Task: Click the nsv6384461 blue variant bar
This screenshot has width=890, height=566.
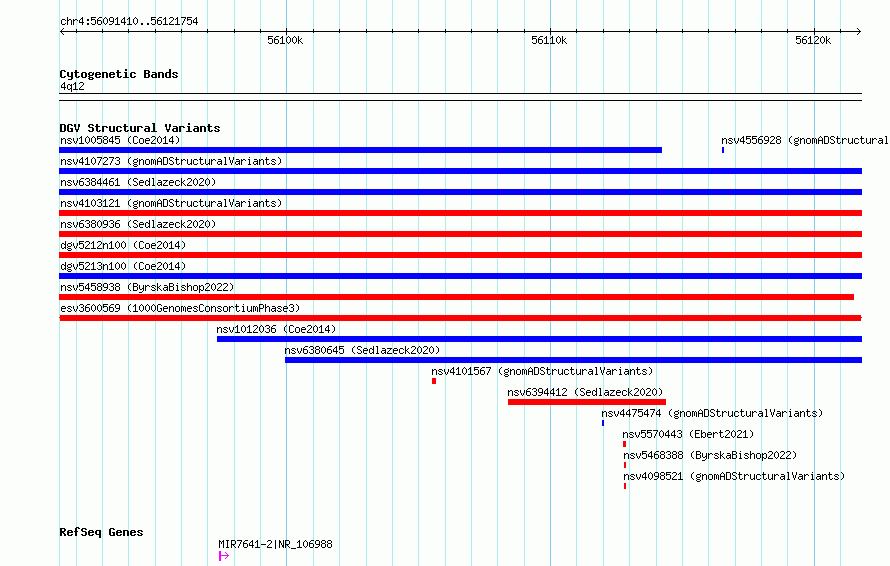Action: coord(460,192)
